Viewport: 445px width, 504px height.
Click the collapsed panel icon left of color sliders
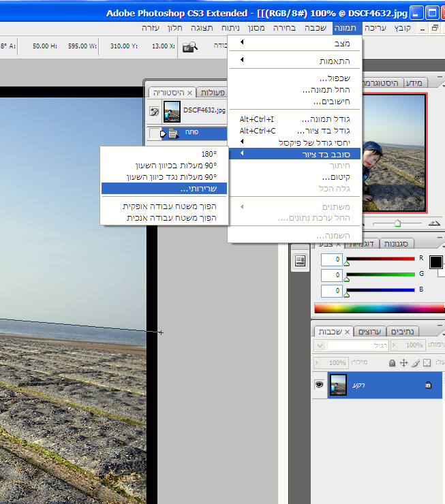click(299, 260)
